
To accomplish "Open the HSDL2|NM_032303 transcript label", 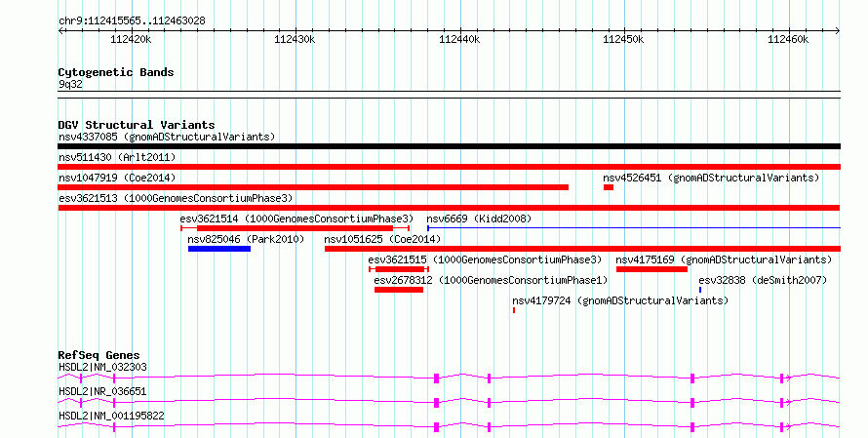I will 102,367.
